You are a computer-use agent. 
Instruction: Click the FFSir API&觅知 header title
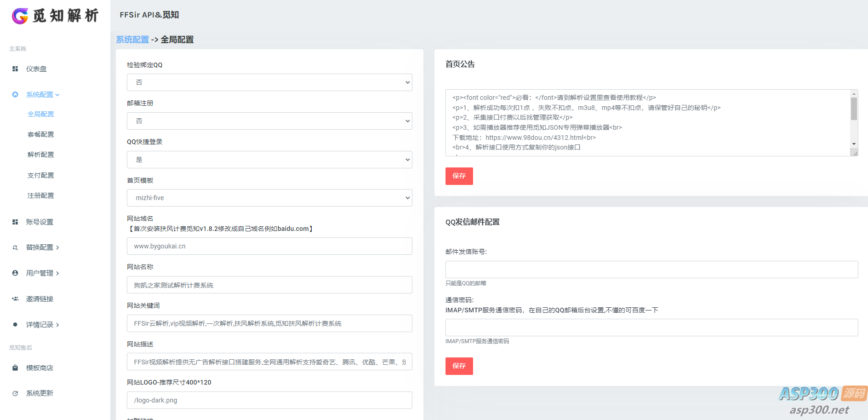point(149,15)
